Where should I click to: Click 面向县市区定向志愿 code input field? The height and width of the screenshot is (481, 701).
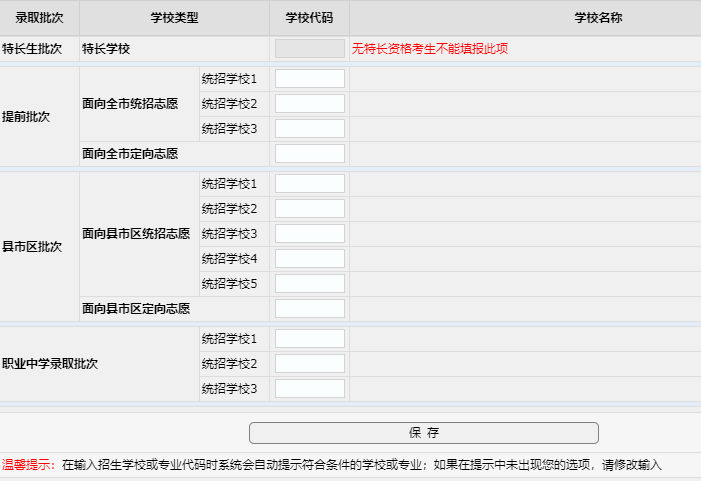point(310,309)
